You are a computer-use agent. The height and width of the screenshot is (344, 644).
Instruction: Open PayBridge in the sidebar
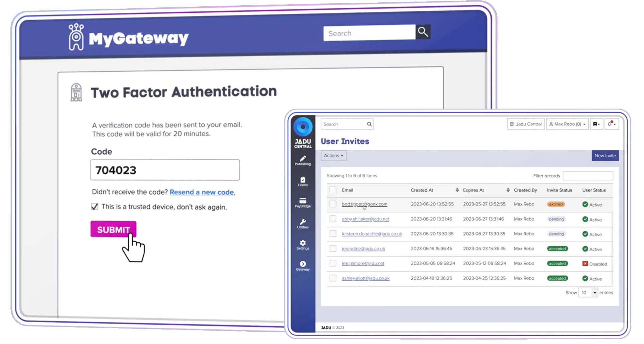point(302,203)
